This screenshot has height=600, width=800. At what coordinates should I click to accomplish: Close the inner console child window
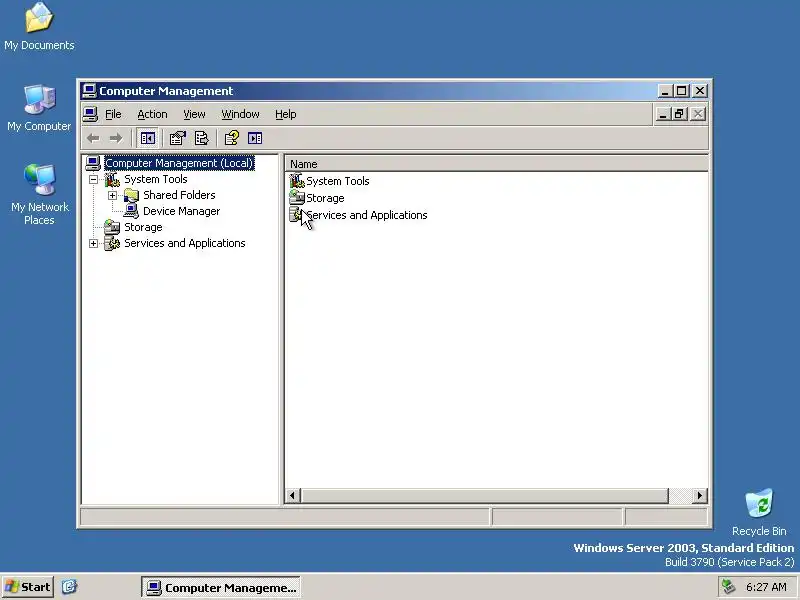click(698, 114)
